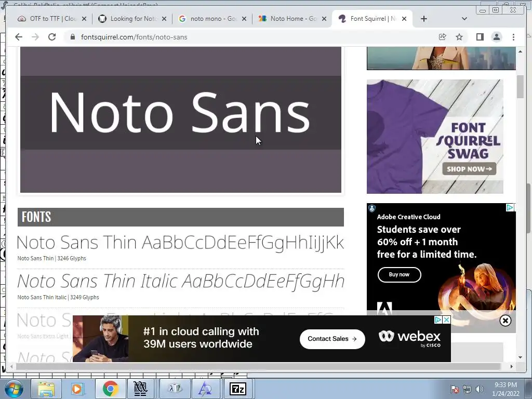The height and width of the screenshot is (399, 532).
Task: Go back to the previous page
Action: click(19, 37)
